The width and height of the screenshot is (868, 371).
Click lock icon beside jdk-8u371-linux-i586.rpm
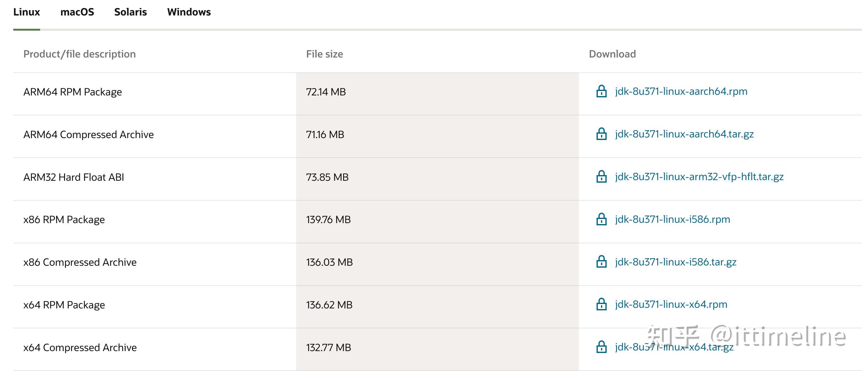601,219
